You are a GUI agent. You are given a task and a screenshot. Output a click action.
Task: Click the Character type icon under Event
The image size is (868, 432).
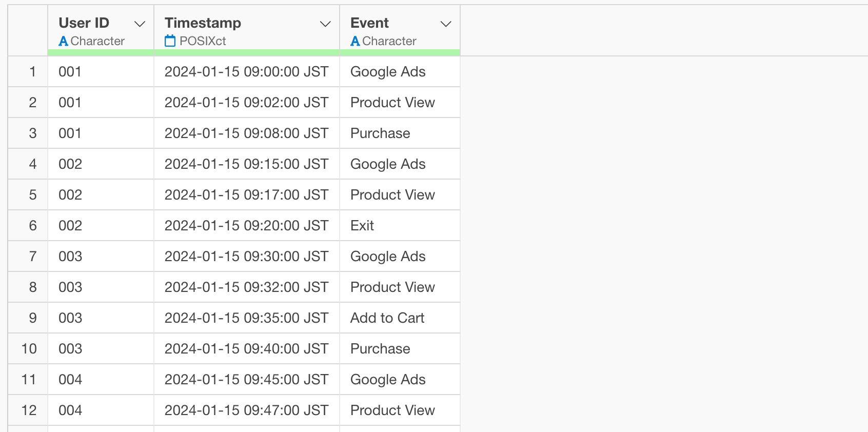coord(355,41)
